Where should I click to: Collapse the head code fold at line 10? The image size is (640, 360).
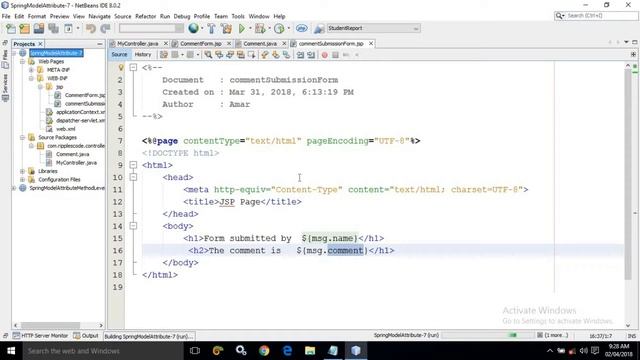pyautogui.click(x=133, y=177)
